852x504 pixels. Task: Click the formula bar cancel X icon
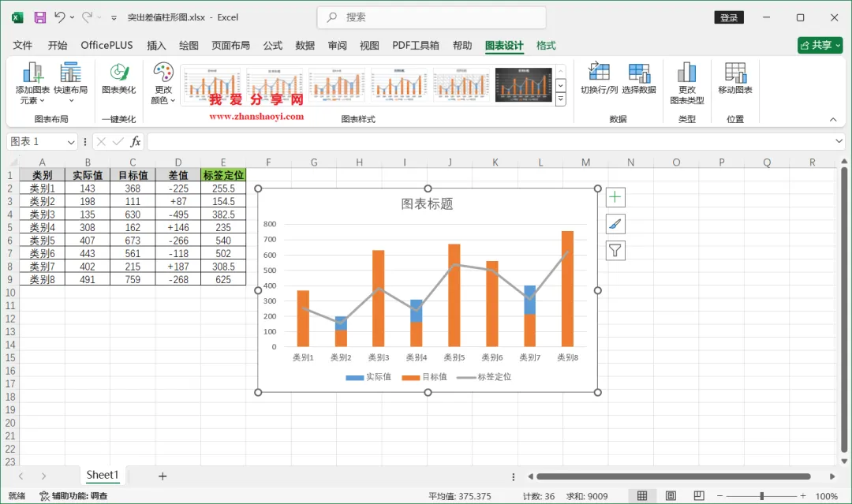point(101,142)
